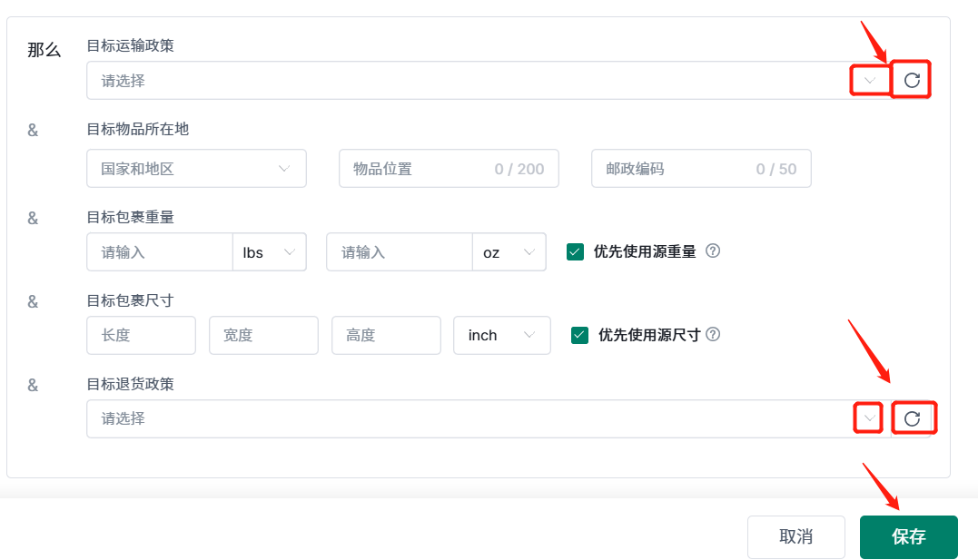This screenshot has height=560, width=978.
Task: Click the 邮政编码 input field
Action: pyautogui.click(x=672, y=169)
